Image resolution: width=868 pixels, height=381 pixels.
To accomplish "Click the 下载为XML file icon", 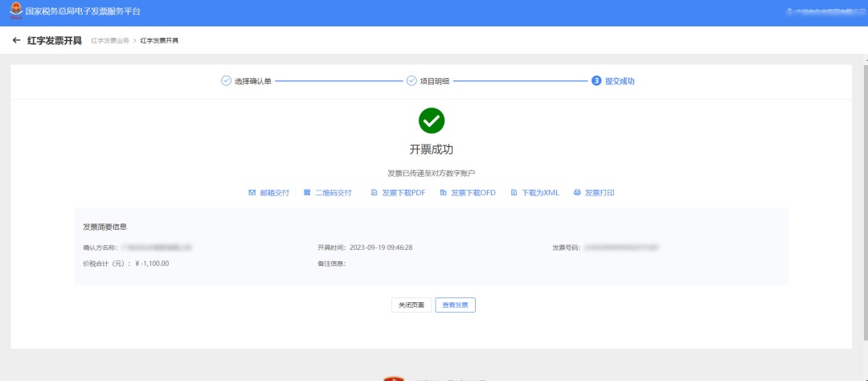I will [514, 193].
